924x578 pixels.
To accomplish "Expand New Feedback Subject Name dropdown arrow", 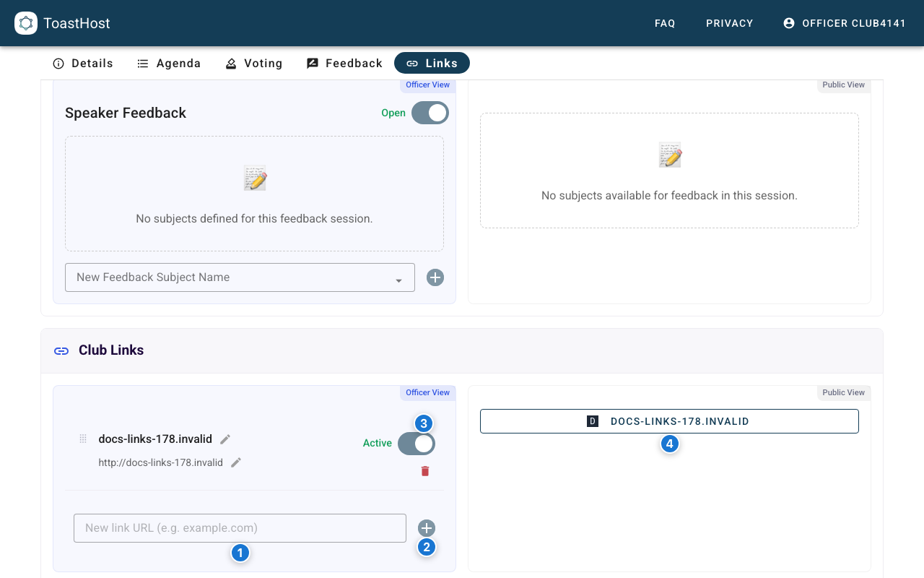I will pyautogui.click(x=398, y=280).
